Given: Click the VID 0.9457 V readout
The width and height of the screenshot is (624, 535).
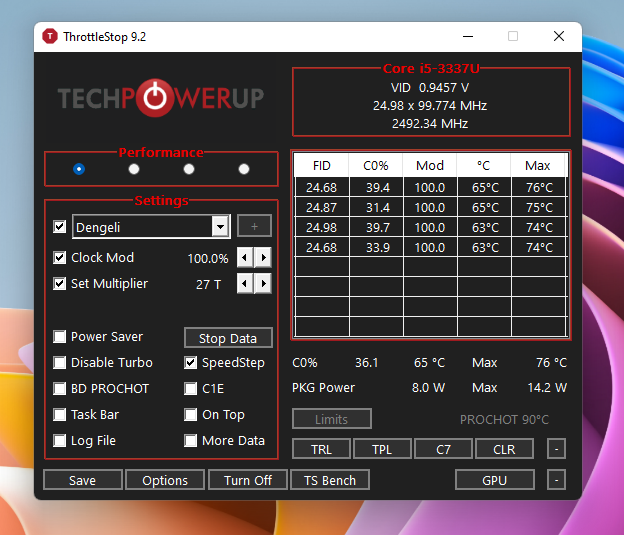Looking at the screenshot, I should (x=430, y=88).
